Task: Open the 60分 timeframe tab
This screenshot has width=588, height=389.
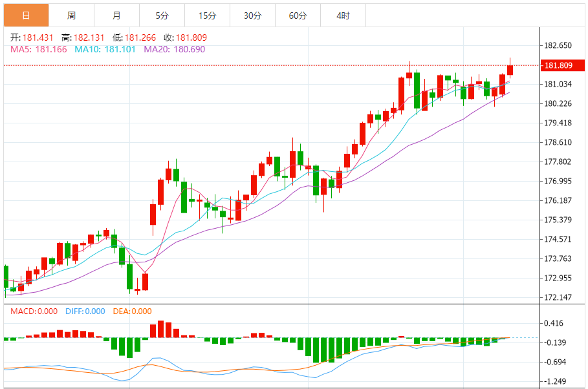Action: click(x=298, y=15)
